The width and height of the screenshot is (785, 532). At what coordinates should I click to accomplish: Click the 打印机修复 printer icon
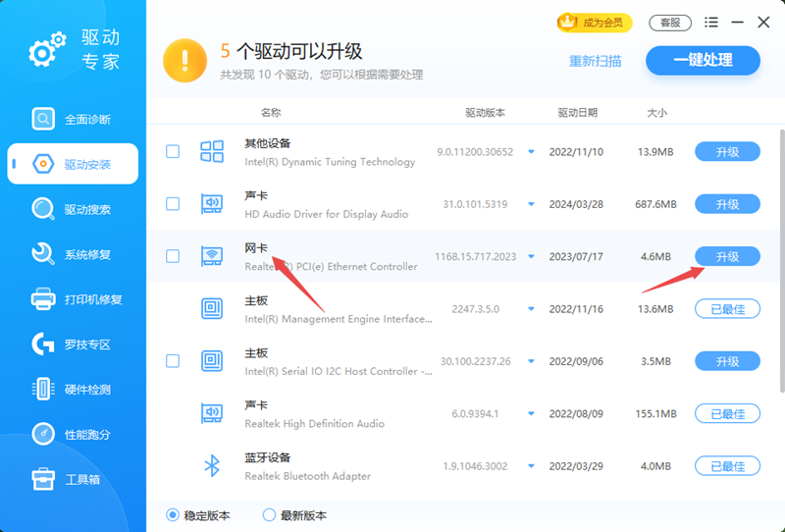pos(43,299)
